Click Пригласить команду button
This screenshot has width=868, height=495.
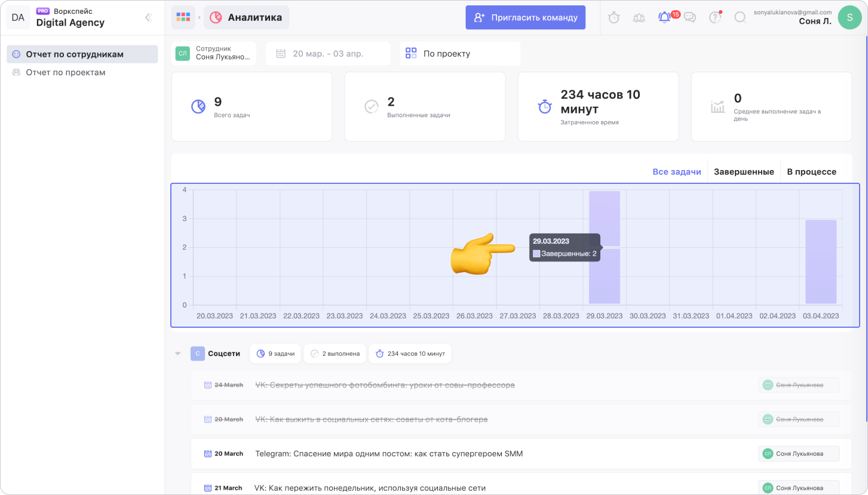[x=525, y=17]
